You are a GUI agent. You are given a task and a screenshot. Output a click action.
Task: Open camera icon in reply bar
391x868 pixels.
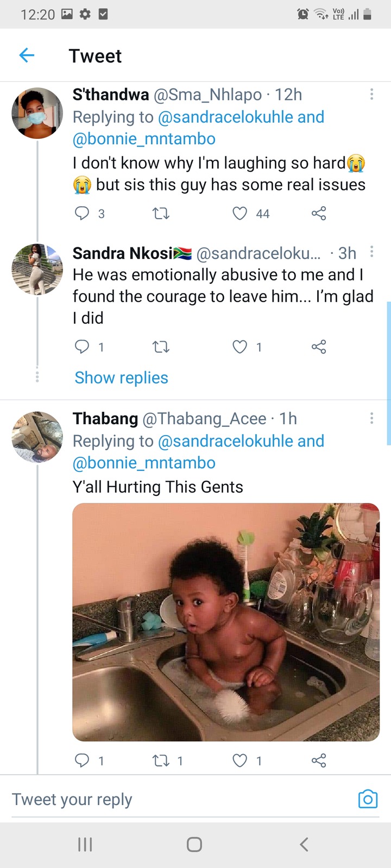(x=368, y=799)
